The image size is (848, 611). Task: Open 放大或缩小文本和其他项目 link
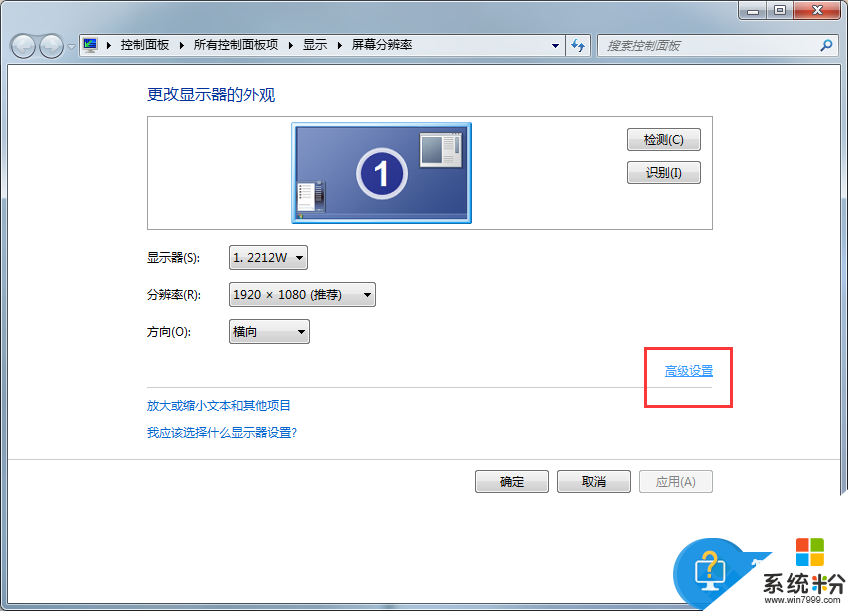pyautogui.click(x=219, y=406)
